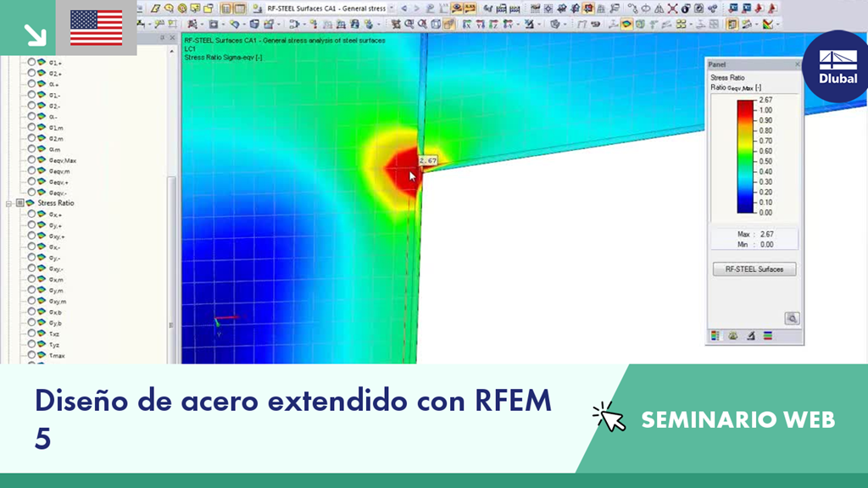Select the σ2,- stress radio button
The image size is (868, 488).
click(x=31, y=105)
